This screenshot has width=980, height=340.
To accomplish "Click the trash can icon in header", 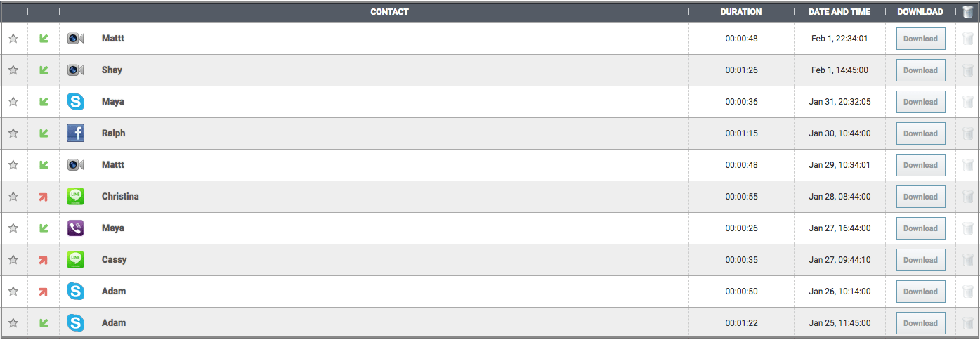I will (968, 12).
